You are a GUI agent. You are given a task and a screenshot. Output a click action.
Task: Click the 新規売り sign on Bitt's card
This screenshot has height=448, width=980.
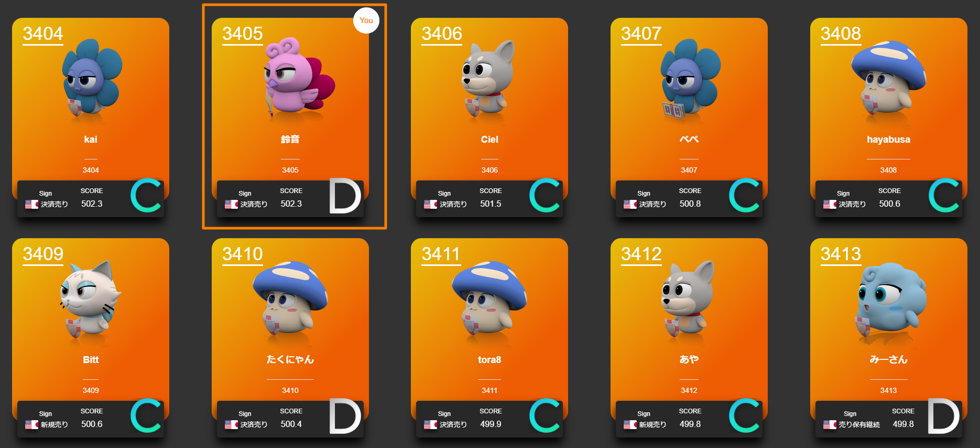click(55, 425)
